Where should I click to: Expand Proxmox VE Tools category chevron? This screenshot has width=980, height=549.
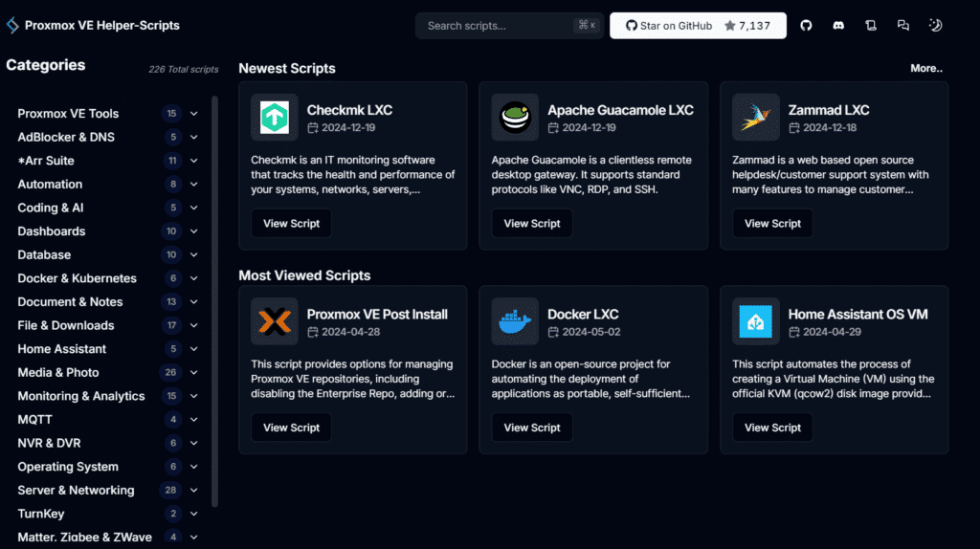click(x=193, y=114)
